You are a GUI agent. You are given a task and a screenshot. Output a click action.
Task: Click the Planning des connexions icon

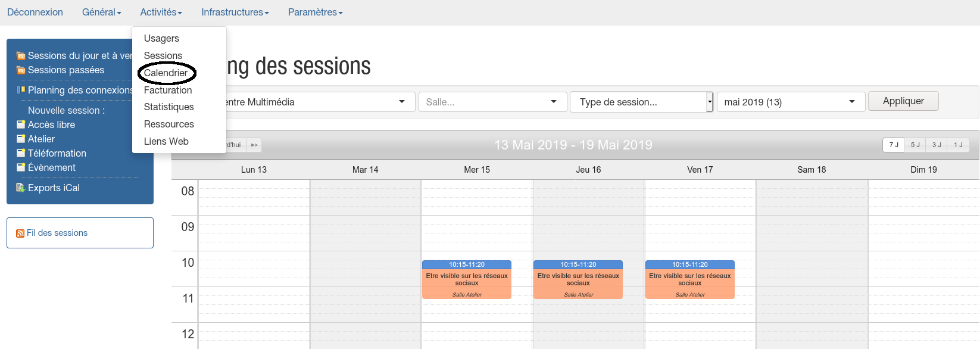(21, 90)
